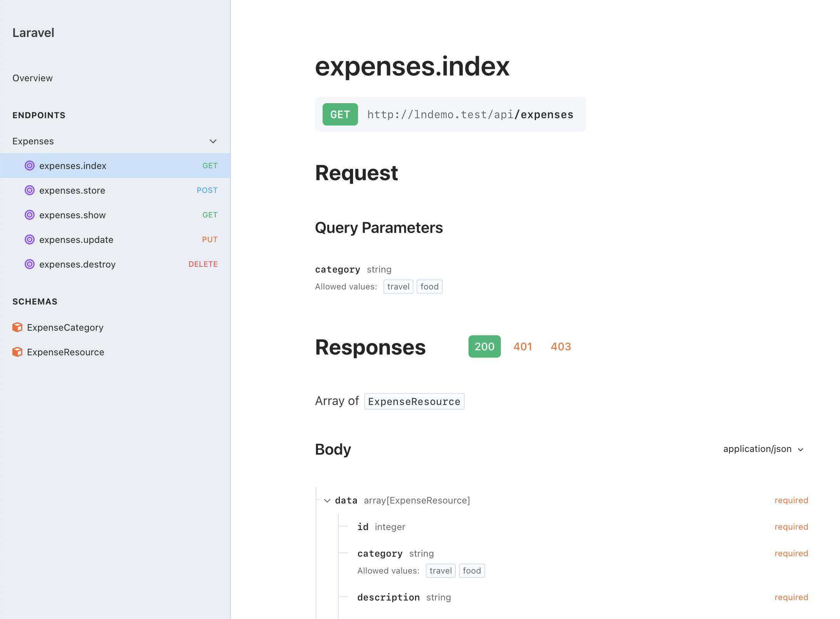840x619 pixels.
Task: Collapse the Expenses endpoint group chevron
Action: coord(213,141)
